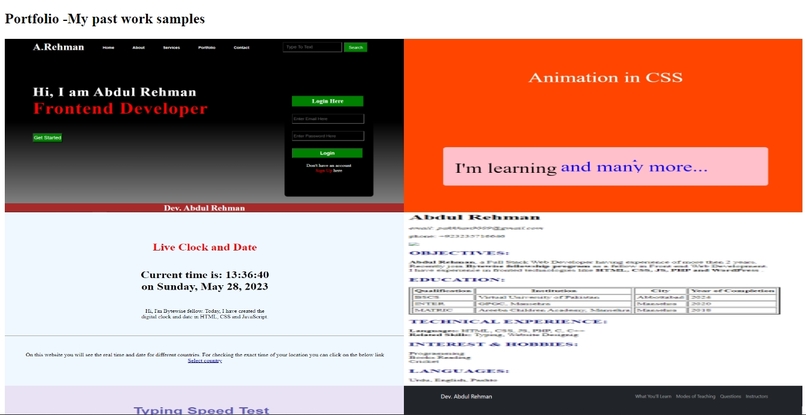Click the blue 'and many more...' text
The height and width of the screenshot is (415, 806).
634,167
